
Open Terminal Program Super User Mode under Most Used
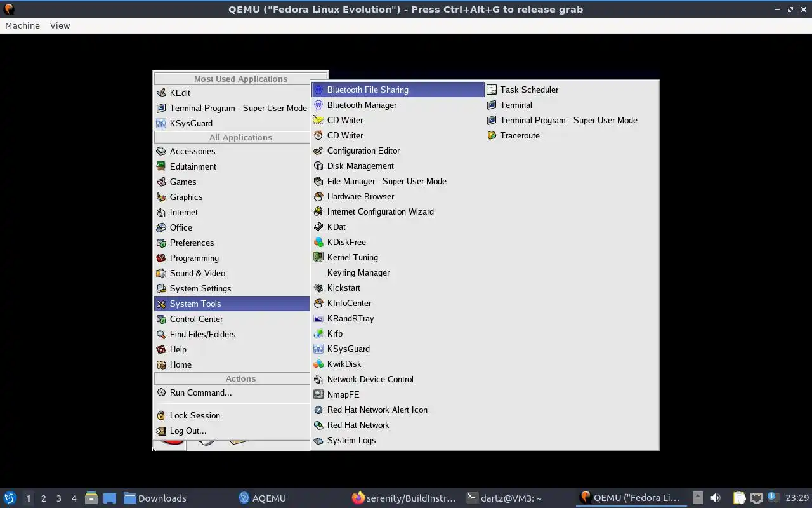click(x=232, y=108)
